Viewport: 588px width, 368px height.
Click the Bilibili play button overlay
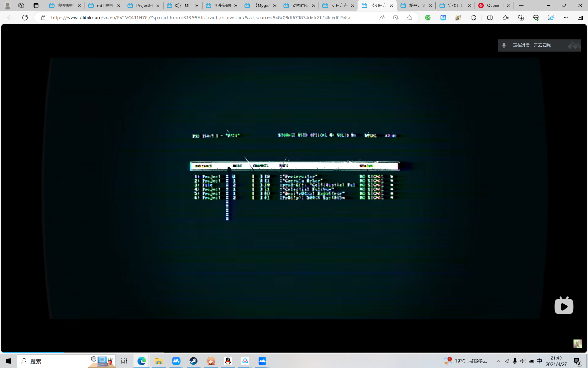[x=564, y=306]
